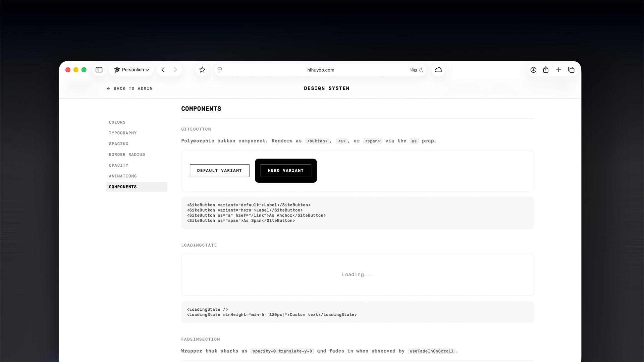Select the Default Variant button state
This screenshot has width=644, height=362.
pyautogui.click(x=219, y=171)
